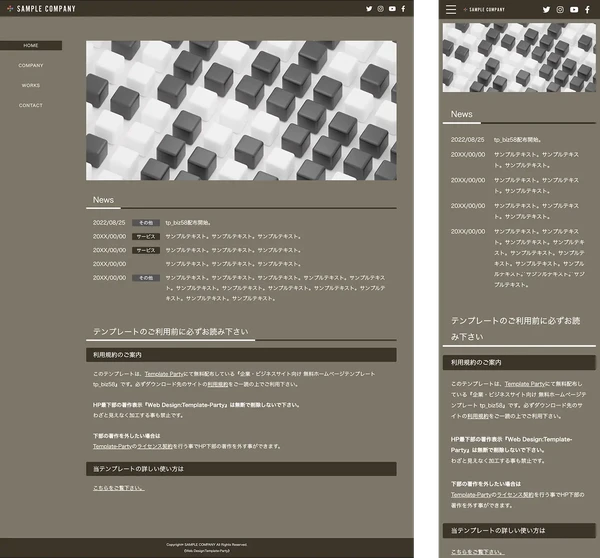600x558 pixels.
Task: Click the SAMPLE COMPANY logo in mobile header
Action: (x=483, y=9)
